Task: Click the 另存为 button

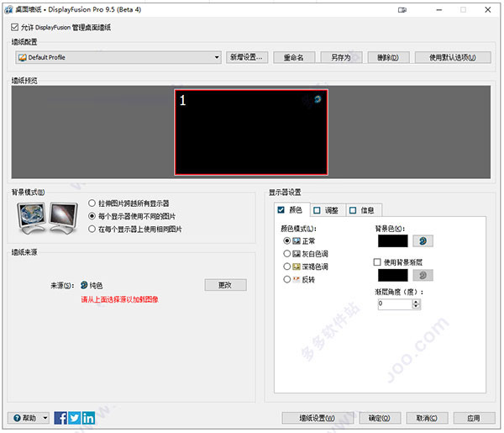Action: click(341, 57)
